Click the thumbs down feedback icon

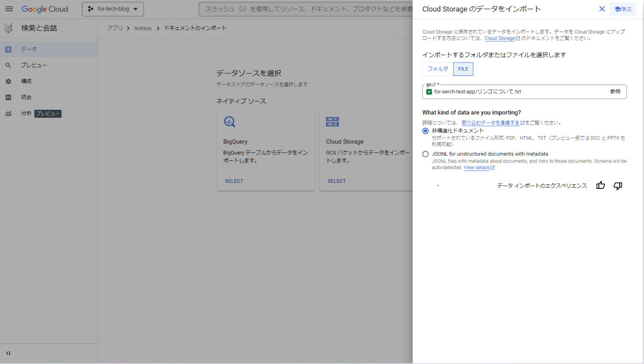point(618,186)
